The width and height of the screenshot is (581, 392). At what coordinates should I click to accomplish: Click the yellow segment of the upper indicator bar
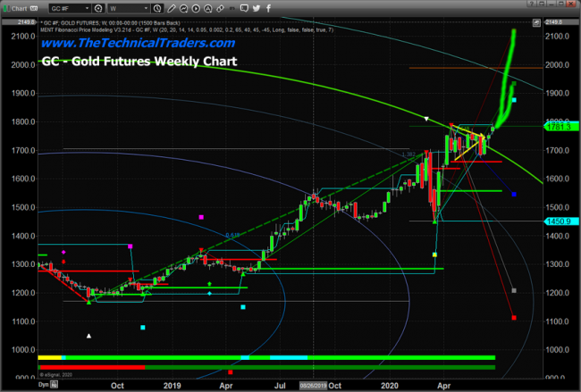[50, 357]
